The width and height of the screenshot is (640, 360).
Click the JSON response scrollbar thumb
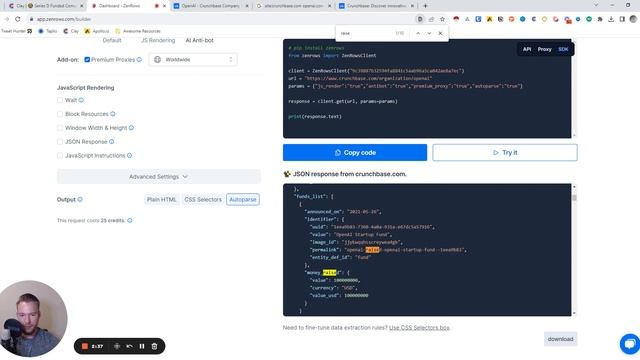pos(574,198)
